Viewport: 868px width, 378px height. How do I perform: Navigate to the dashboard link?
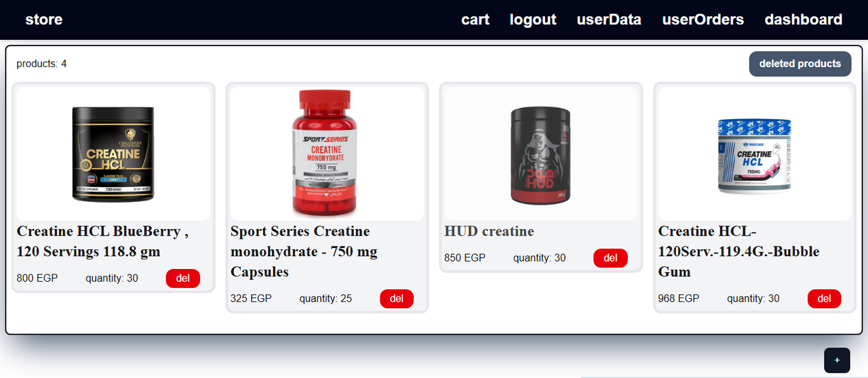804,20
